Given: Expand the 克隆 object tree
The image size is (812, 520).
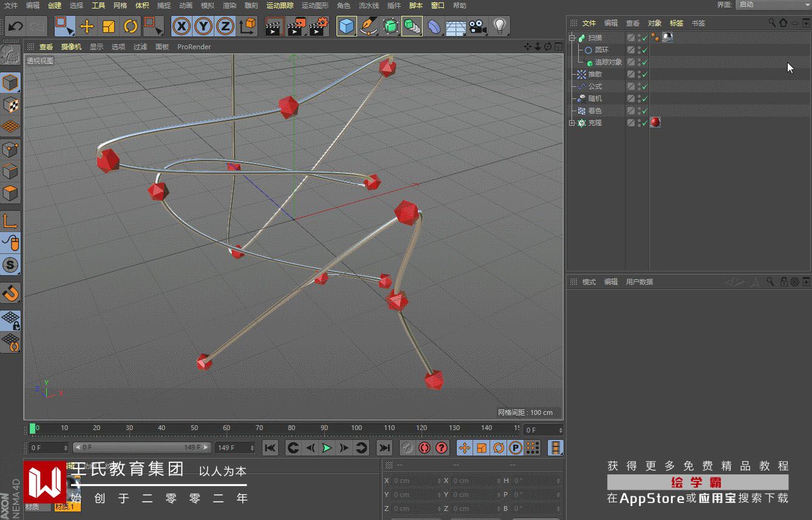Looking at the screenshot, I should coord(571,123).
